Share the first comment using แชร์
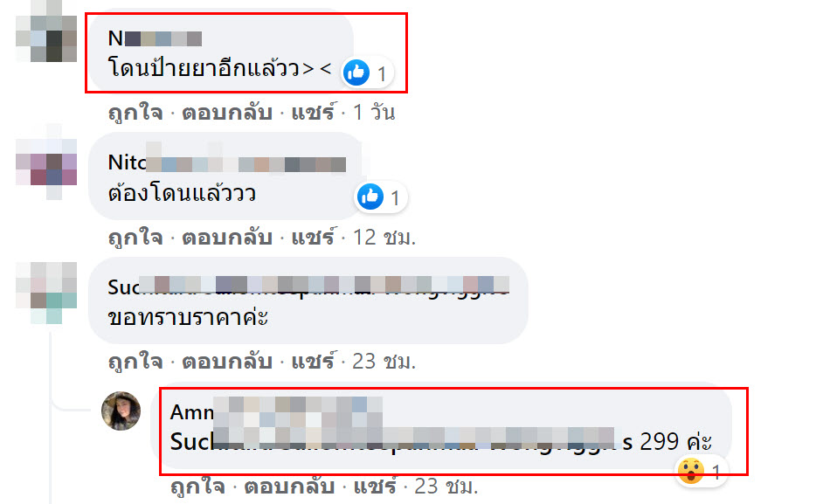This screenshot has width=816, height=504. click(x=313, y=112)
